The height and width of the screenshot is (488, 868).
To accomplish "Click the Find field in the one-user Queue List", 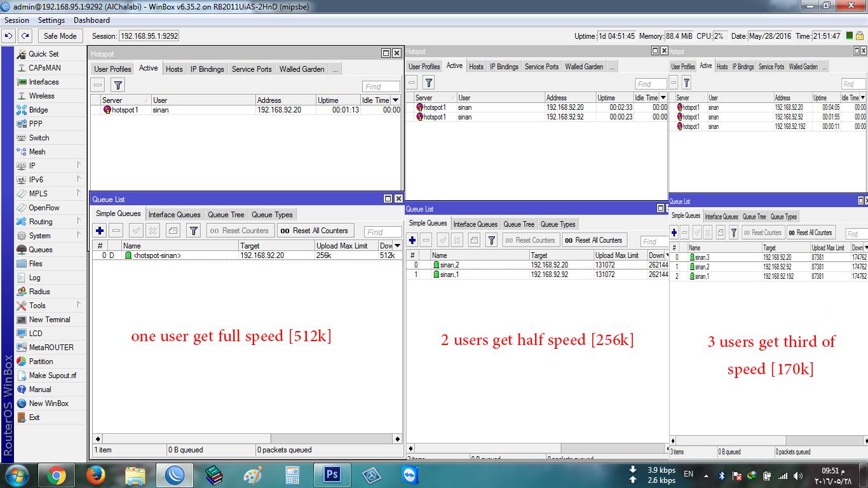I will tap(383, 232).
